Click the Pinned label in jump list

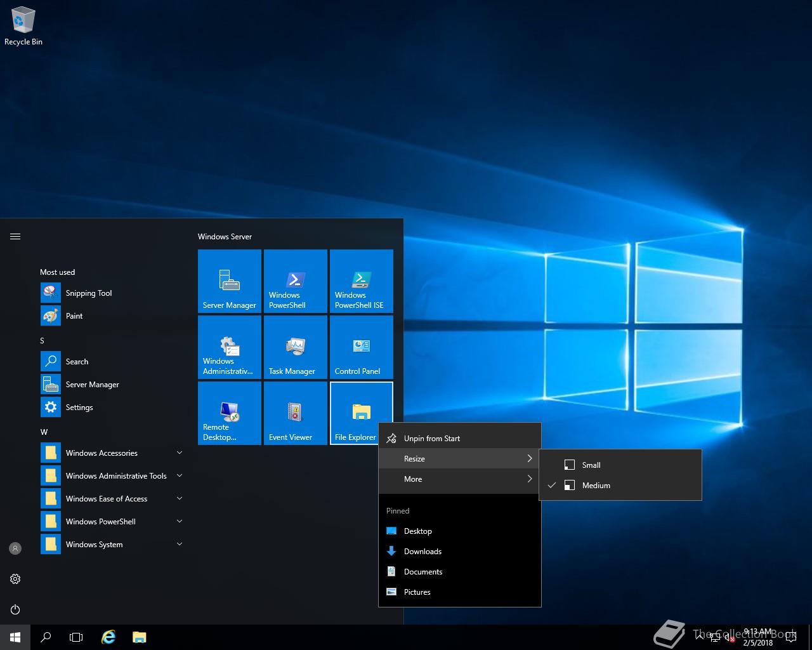(x=398, y=510)
